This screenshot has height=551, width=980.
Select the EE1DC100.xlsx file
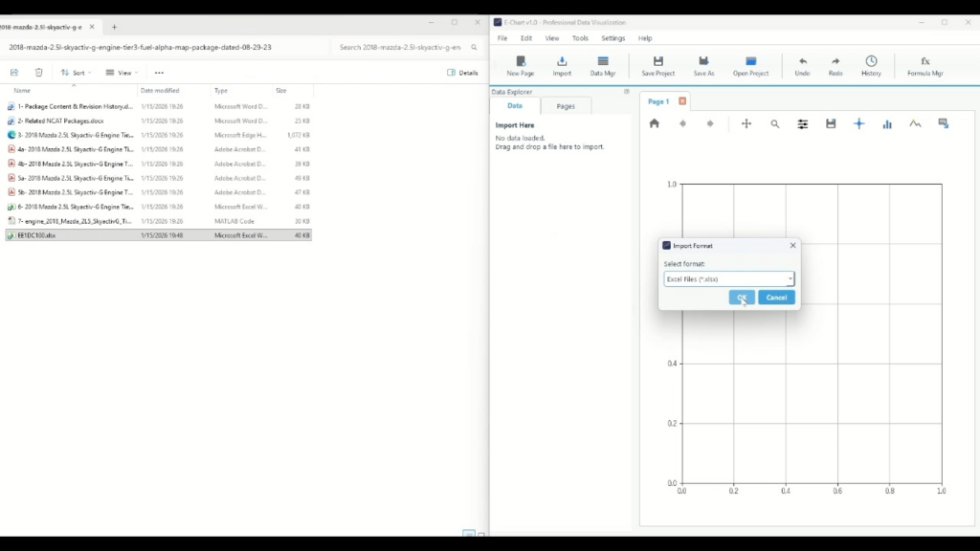[36, 234]
